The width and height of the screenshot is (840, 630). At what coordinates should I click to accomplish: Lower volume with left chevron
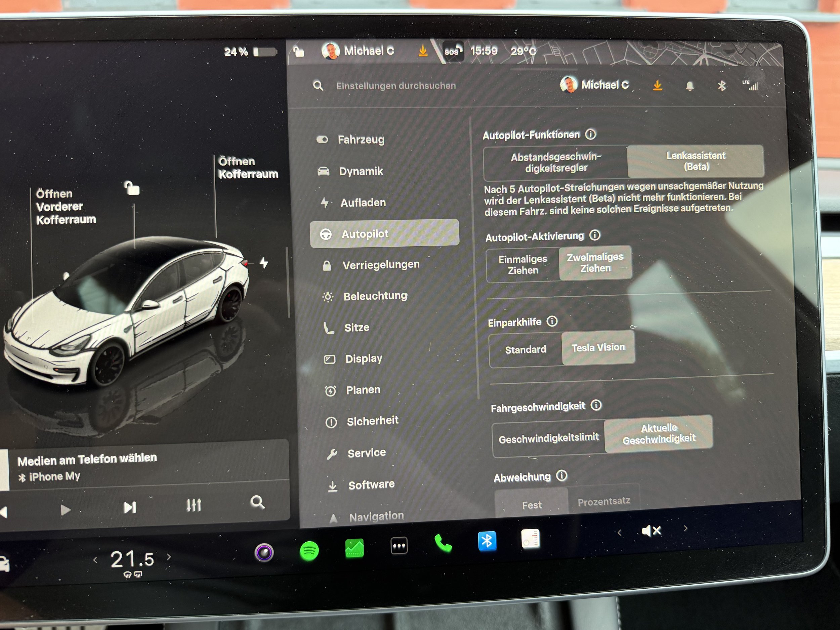tap(619, 533)
